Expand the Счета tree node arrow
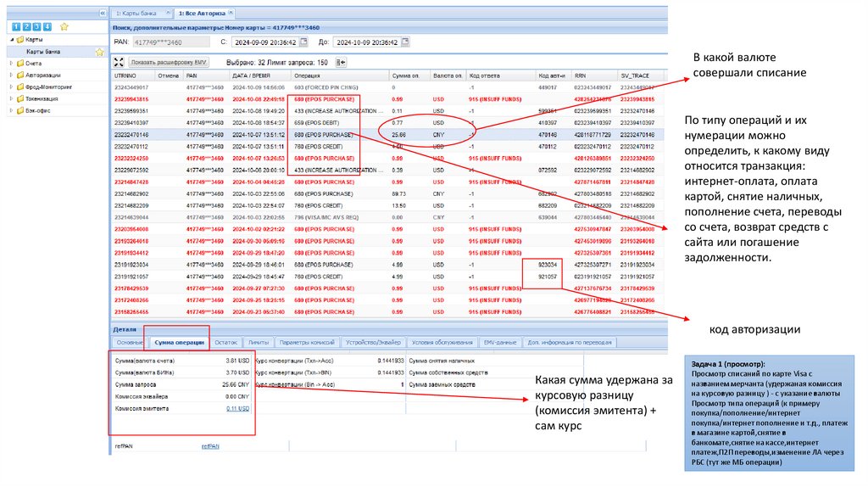The height and width of the screenshot is (487, 868). click(12, 64)
